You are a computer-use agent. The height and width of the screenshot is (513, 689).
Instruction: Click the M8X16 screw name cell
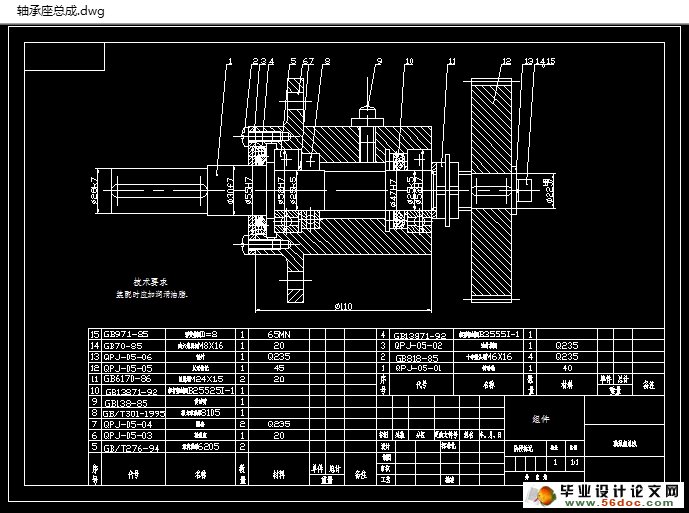(x=200, y=346)
